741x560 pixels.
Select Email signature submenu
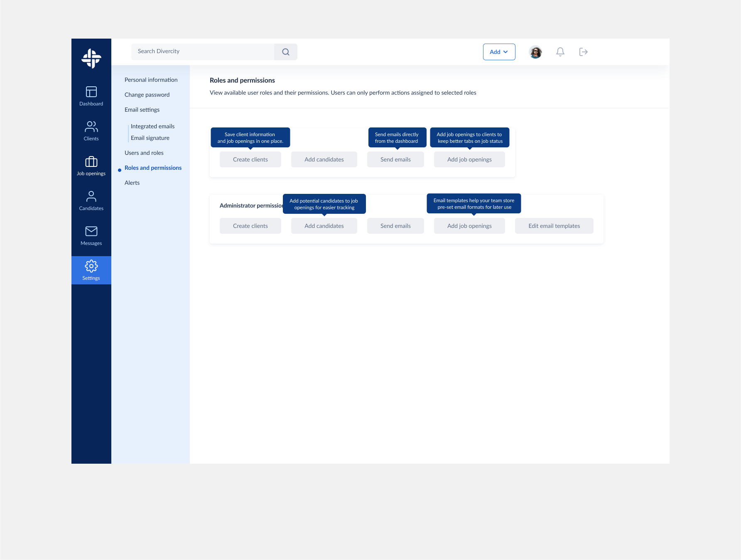coord(150,138)
